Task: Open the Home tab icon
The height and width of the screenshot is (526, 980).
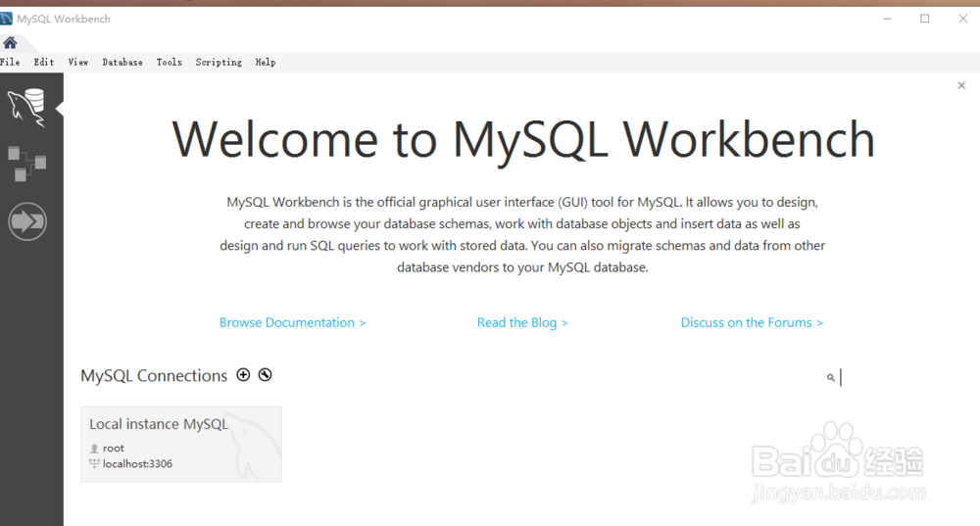Action: point(10,42)
